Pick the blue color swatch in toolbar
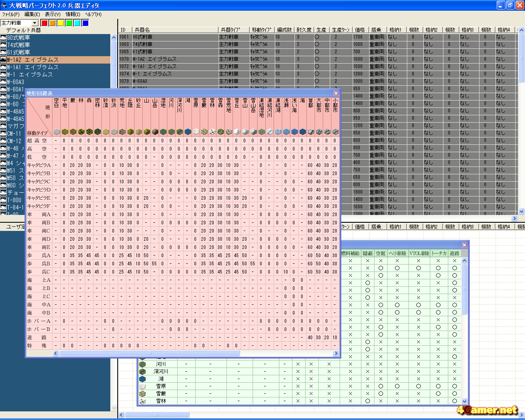525x420 pixels. click(85, 23)
